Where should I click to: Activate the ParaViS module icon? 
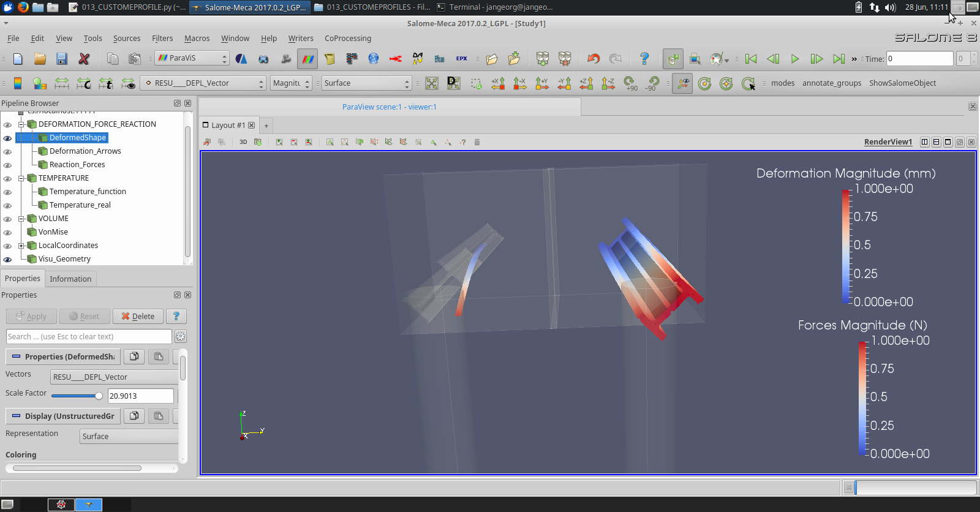[307, 59]
